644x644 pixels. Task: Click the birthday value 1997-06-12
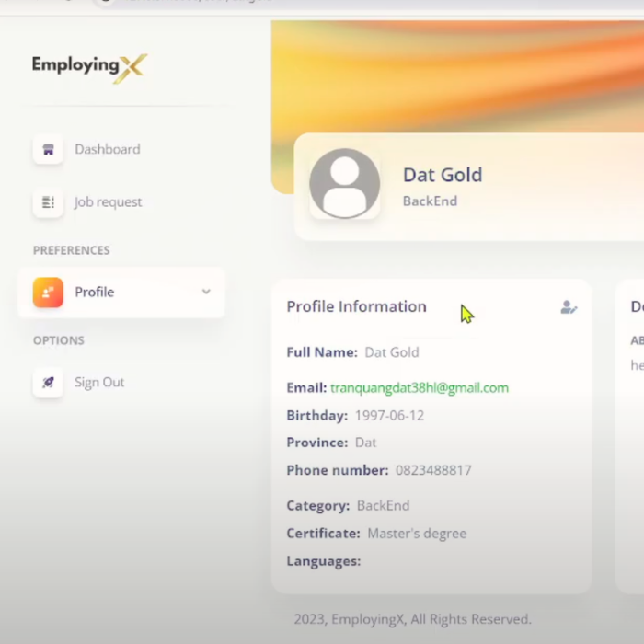click(390, 416)
